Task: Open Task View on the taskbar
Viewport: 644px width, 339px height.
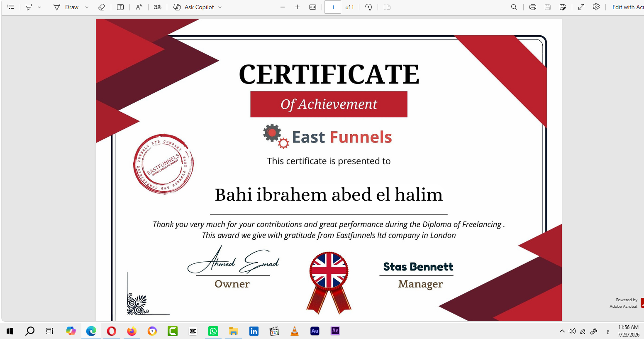Action: 50,331
